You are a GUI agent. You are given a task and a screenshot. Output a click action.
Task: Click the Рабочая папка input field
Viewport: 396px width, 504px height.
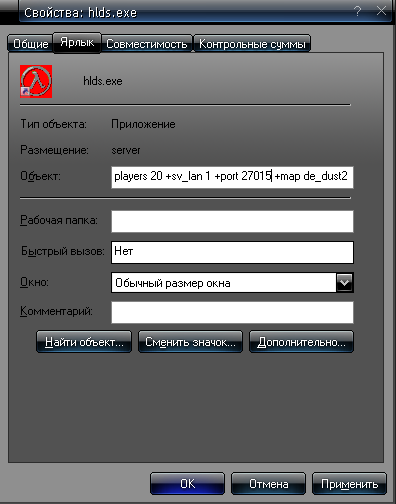pyautogui.click(x=232, y=221)
